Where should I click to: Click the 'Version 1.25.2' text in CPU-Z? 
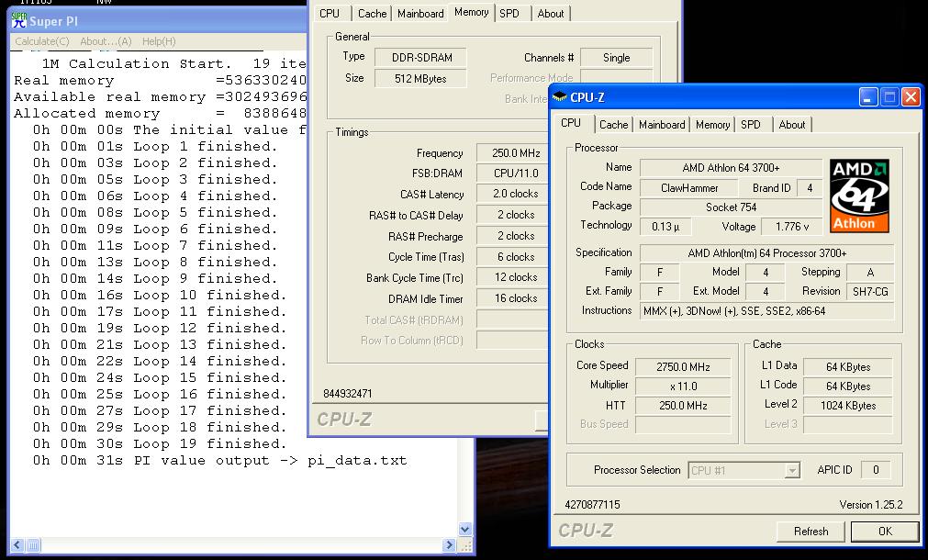pyautogui.click(x=870, y=505)
